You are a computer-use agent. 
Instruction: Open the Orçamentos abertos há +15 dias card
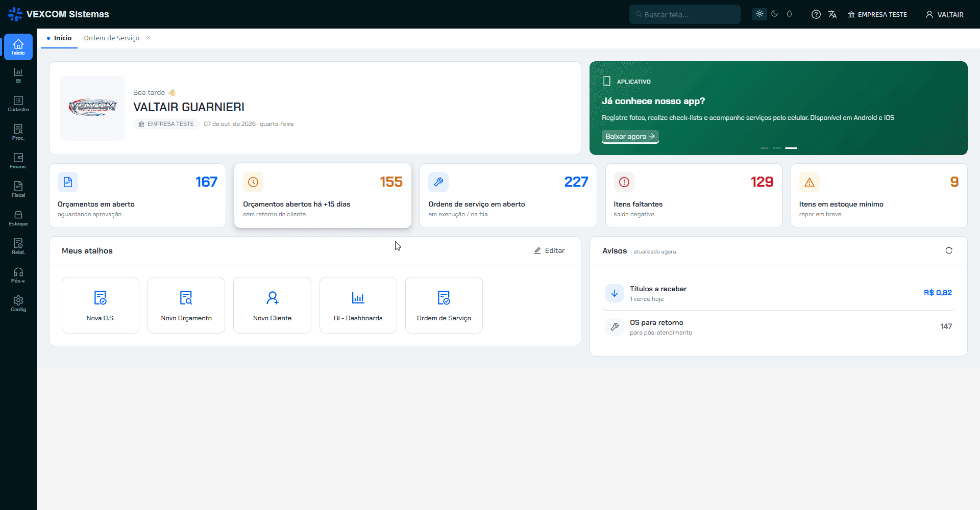323,195
